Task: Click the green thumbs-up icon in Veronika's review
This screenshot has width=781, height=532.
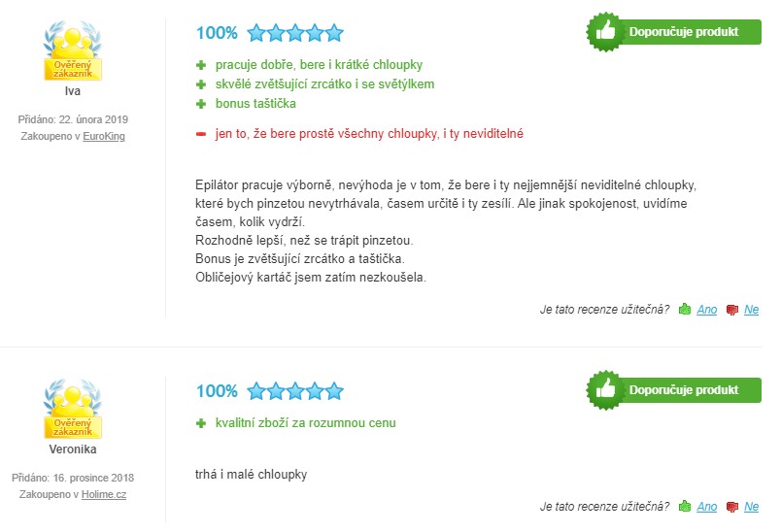Action: tap(685, 507)
